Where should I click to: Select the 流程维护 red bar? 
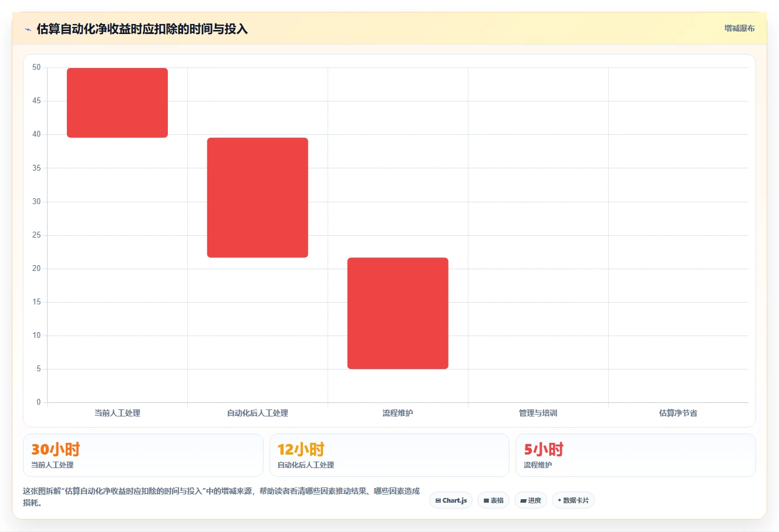(x=398, y=313)
